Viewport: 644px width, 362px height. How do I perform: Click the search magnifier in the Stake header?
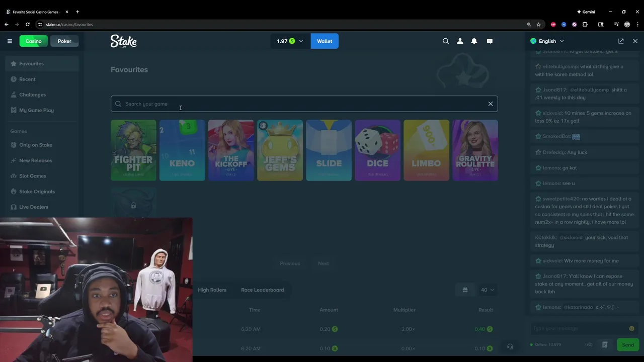click(446, 41)
